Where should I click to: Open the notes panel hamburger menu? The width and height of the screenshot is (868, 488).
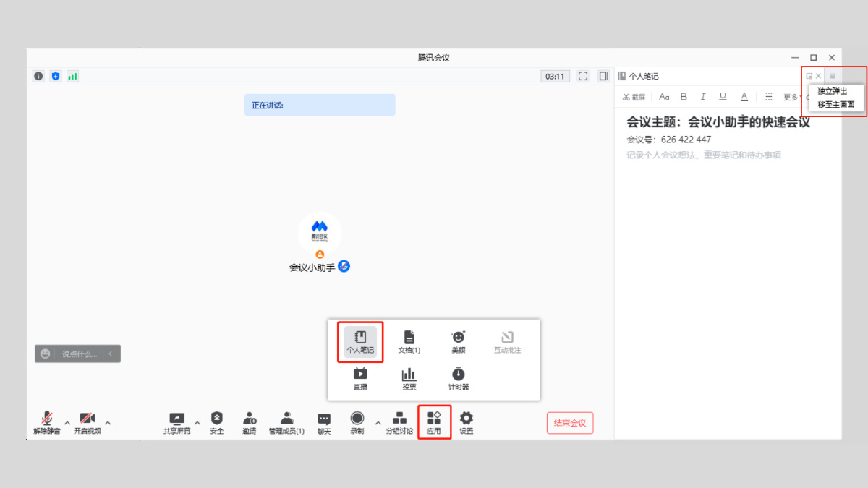pos(832,76)
